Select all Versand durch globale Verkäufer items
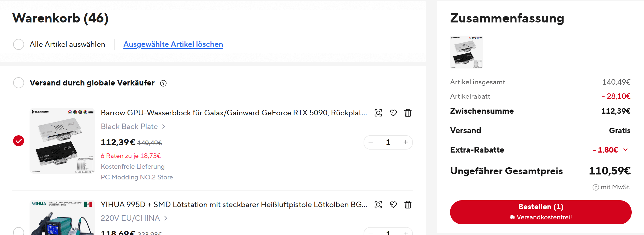 (19, 83)
